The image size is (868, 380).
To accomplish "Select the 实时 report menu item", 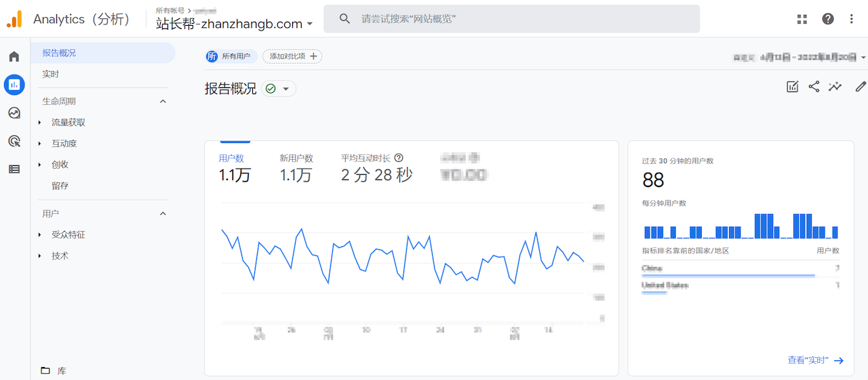I will [x=51, y=74].
